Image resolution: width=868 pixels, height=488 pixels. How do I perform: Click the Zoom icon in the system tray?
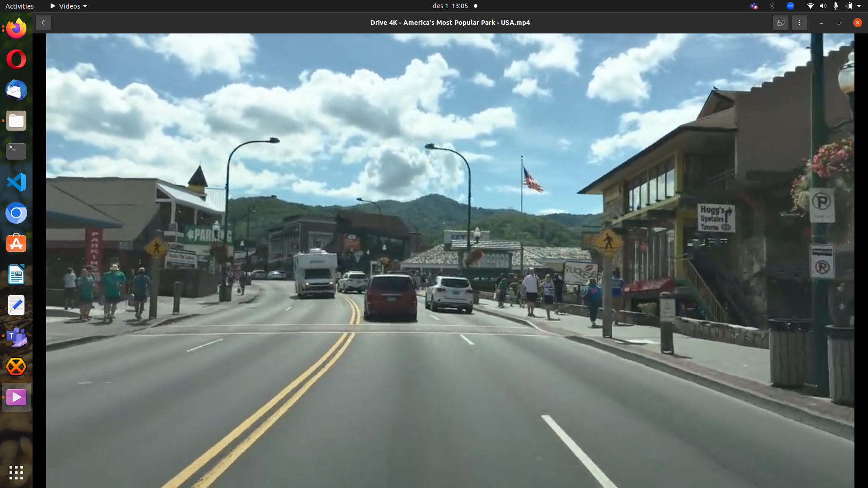pyautogui.click(x=790, y=6)
